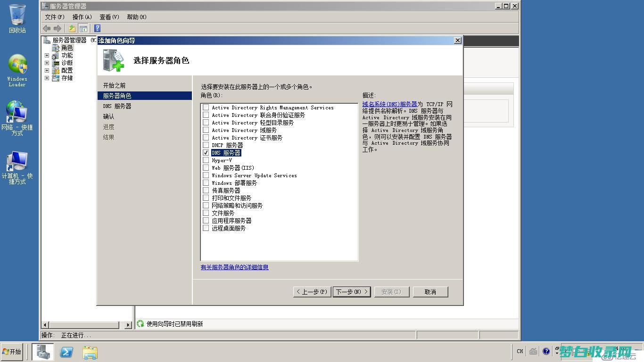Click the 下一步(N) button
Image resolution: width=644 pixels, height=362 pixels.
352,292
